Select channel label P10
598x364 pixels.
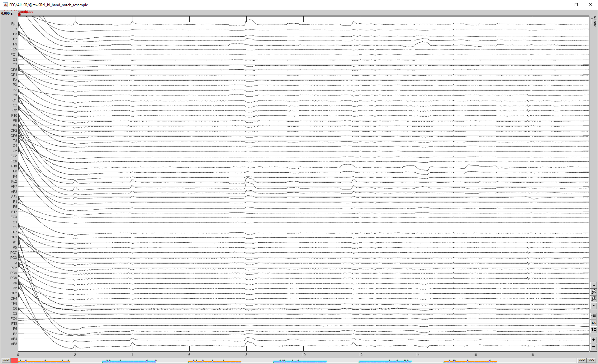tap(14, 115)
